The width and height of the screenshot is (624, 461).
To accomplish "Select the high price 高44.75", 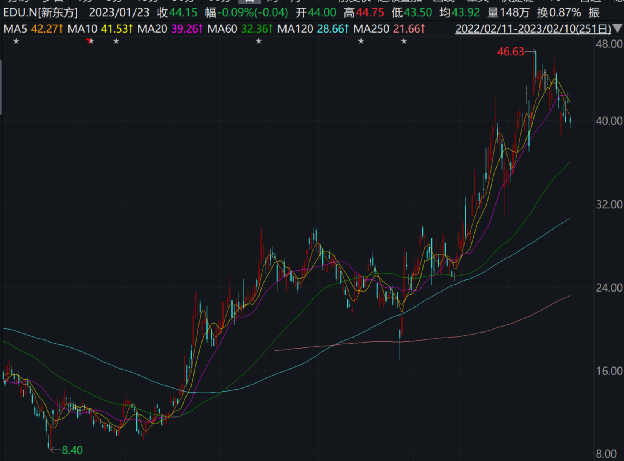I will tap(364, 13).
